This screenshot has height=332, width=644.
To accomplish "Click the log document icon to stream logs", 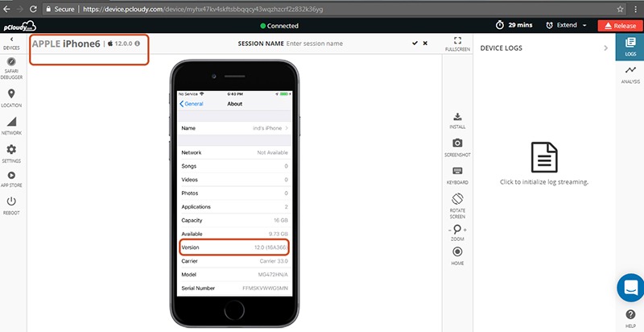I will click(x=544, y=157).
